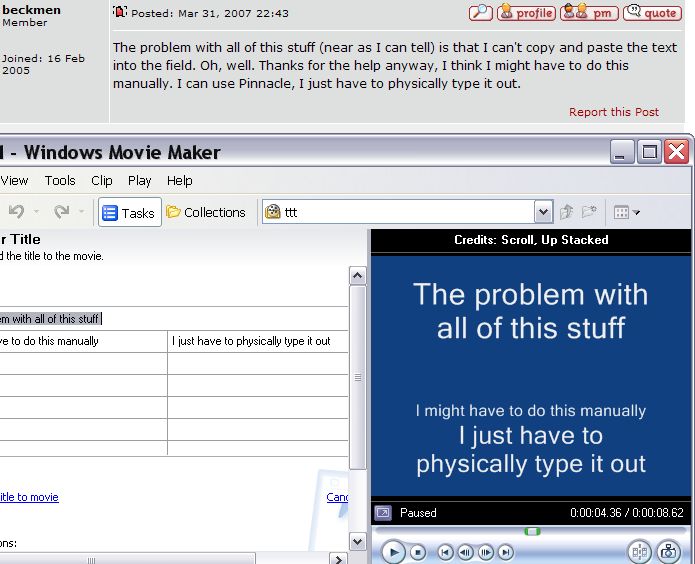This screenshot has width=695, height=564.
Task: Quote beckmen's forum post
Action: coord(652,13)
